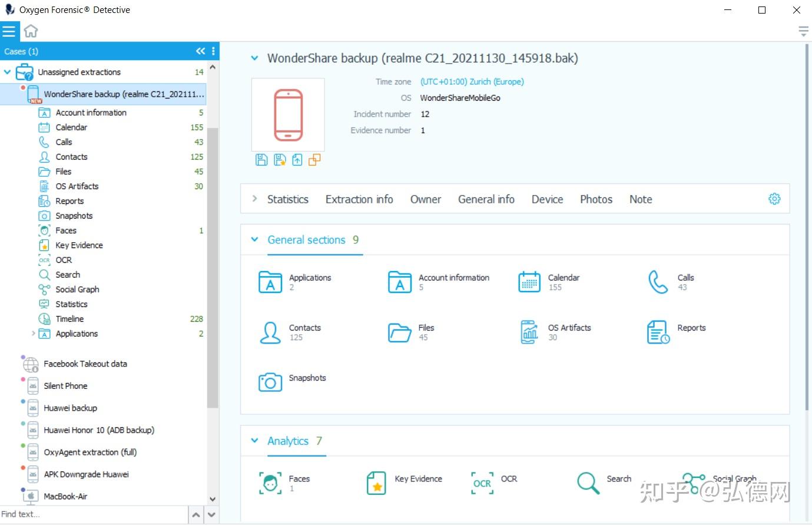Open the Faces tile in Analytics
This screenshot has height=525, width=812.
[284, 483]
